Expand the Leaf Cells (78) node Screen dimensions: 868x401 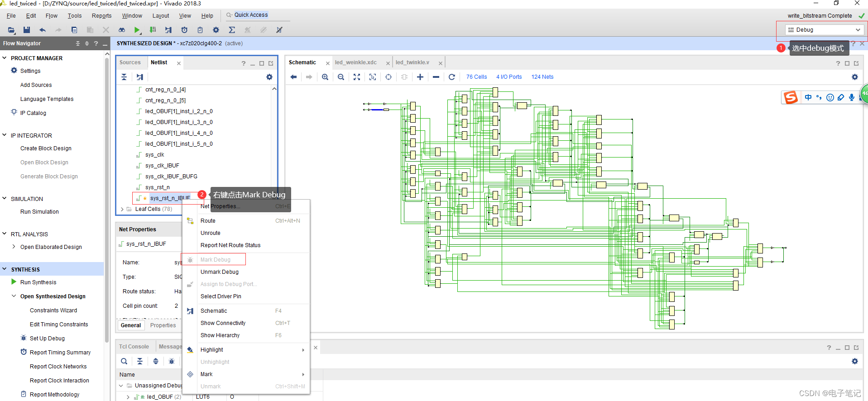pos(122,209)
